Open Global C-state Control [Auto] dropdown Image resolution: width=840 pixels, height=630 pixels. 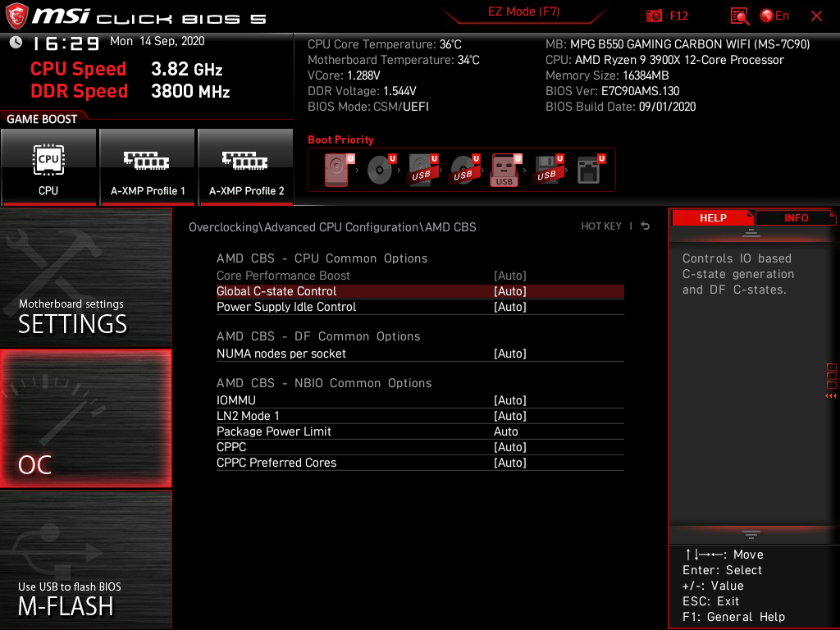tap(510, 291)
